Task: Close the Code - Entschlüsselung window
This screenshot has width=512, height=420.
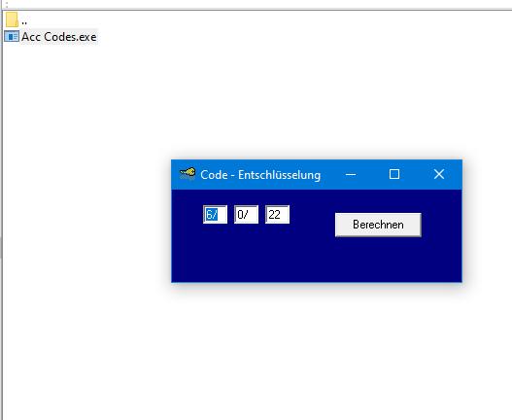Action: pyautogui.click(x=439, y=175)
